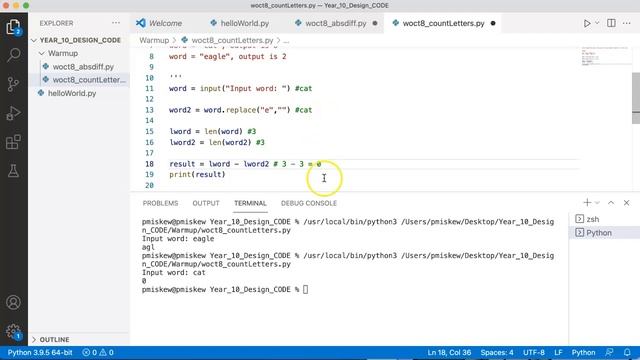Click line 13 word.replace statement

click(240, 110)
